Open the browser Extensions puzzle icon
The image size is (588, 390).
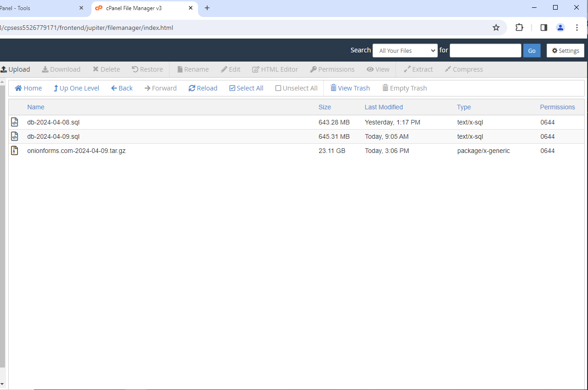(x=519, y=28)
